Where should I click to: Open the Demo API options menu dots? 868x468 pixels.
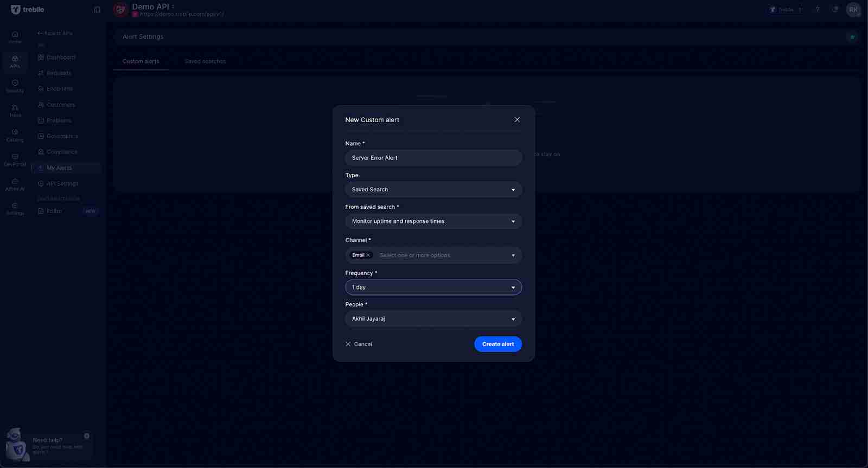173,7
